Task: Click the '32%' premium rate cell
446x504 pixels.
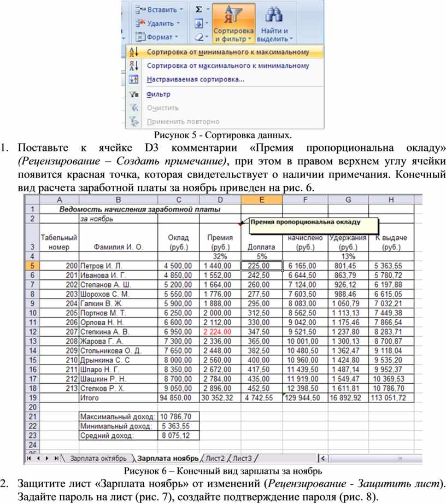Action: 220,256
